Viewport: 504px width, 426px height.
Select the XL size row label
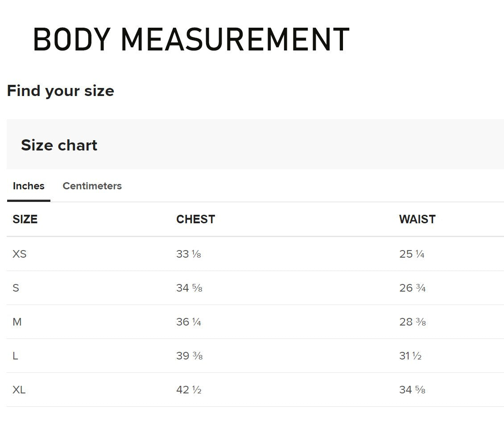pyautogui.click(x=19, y=390)
